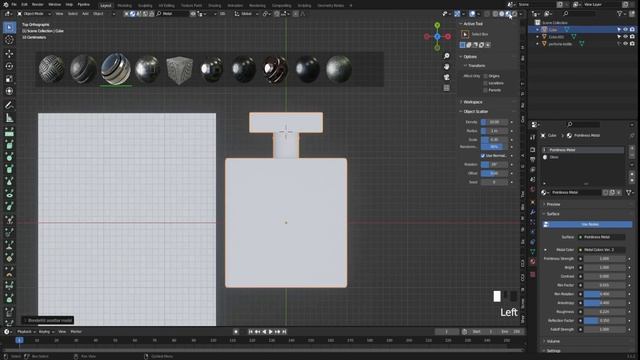The height and width of the screenshot is (360, 640).
Task: Open the Tool properties tab
Action: tap(533, 138)
